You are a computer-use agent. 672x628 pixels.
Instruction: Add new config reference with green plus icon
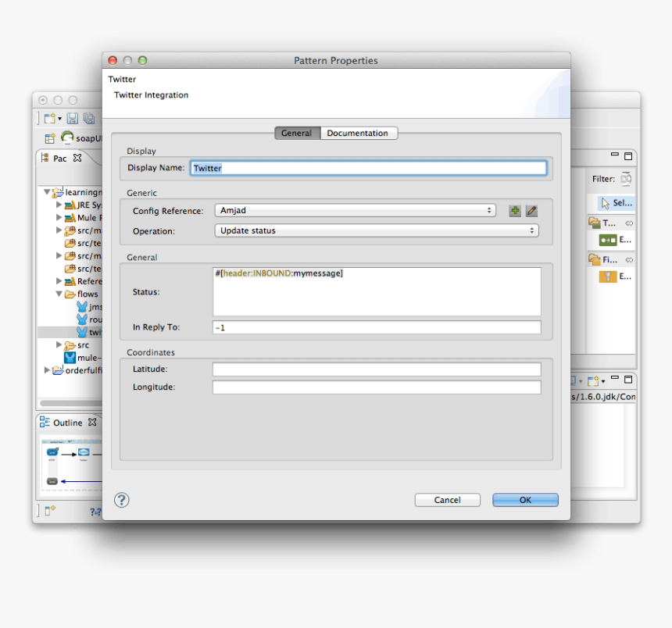coord(515,211)
